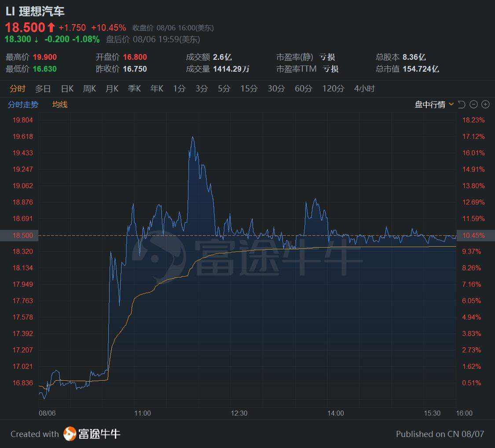Click the 18.23% percent axis label
This screenshot has width=495, height=448.
click(x=473, y=120)
